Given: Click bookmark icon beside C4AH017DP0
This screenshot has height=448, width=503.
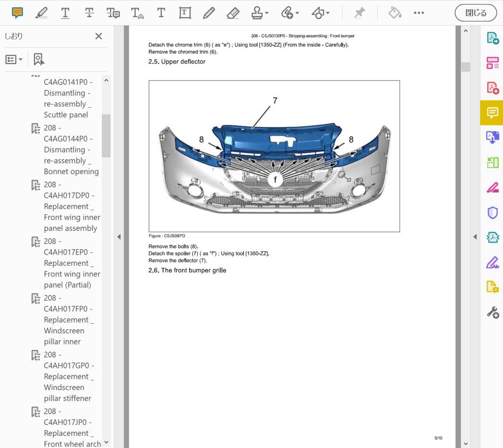Looking at the screenshot, I should click(36, 185).
